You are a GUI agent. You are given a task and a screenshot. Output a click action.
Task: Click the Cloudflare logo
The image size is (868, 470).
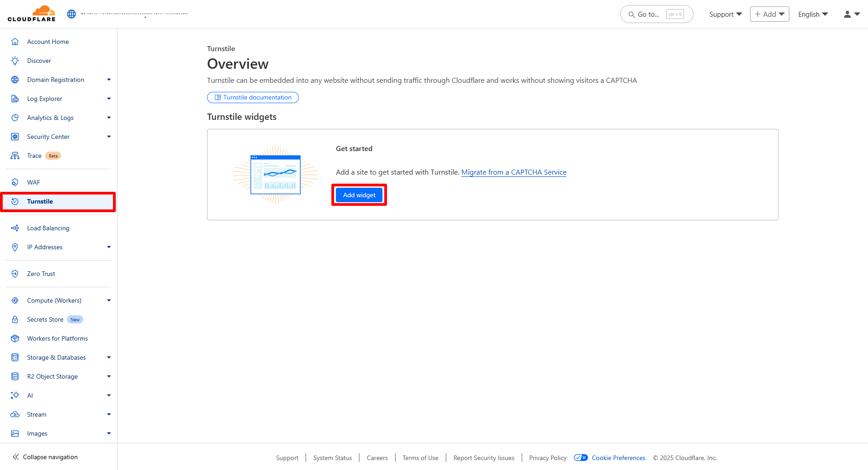tap(32, 14)
